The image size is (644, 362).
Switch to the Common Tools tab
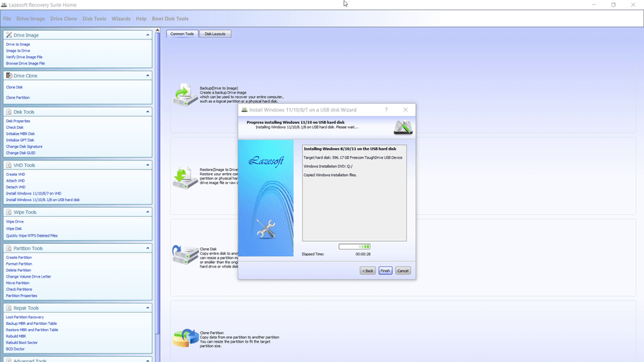coord(182,34)
